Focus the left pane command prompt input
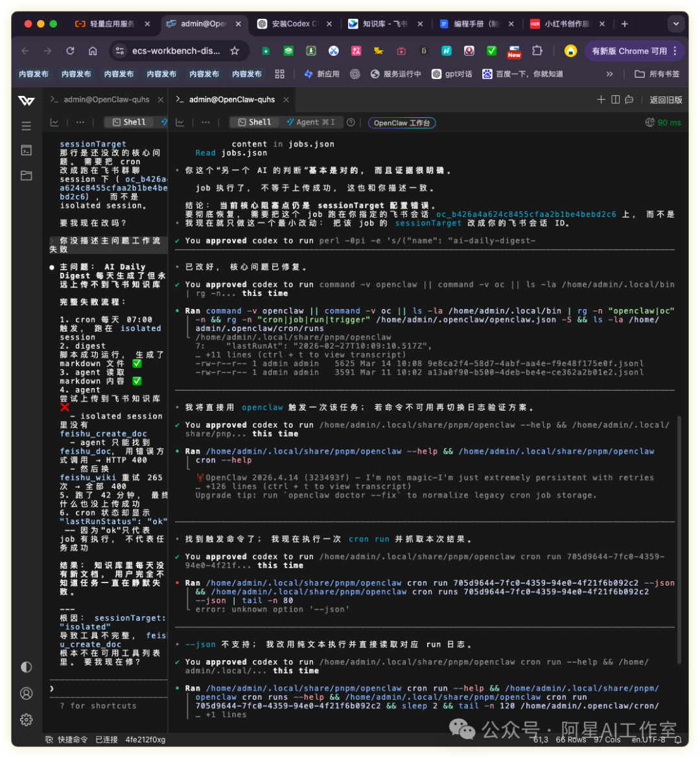The height and width of the screenshot is (758, 700). coord(108,689)
